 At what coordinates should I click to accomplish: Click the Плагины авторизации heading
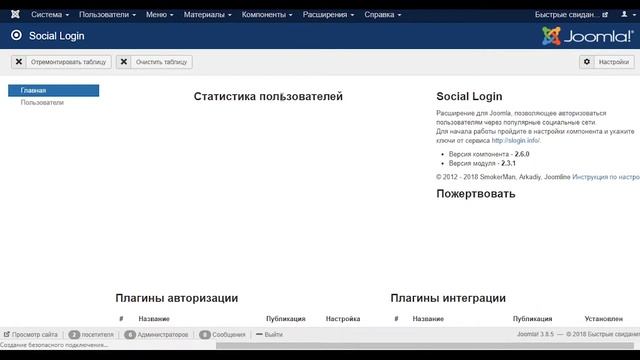(x=177, y=298)
